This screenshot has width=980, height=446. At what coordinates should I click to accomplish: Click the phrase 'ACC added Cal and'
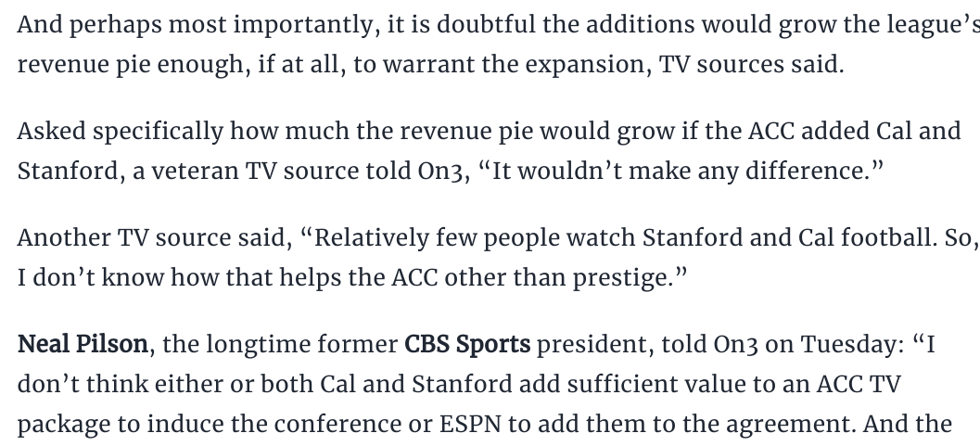(x=854, y=131)
